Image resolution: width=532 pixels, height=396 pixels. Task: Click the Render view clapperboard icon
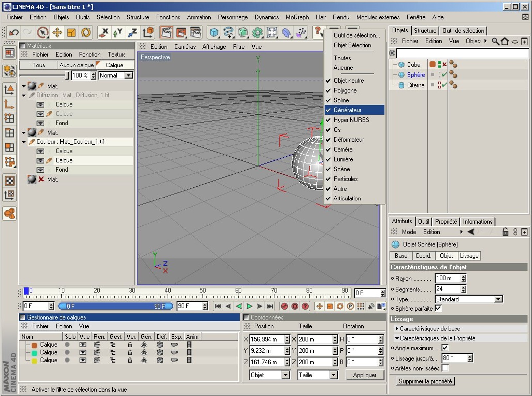166,32
